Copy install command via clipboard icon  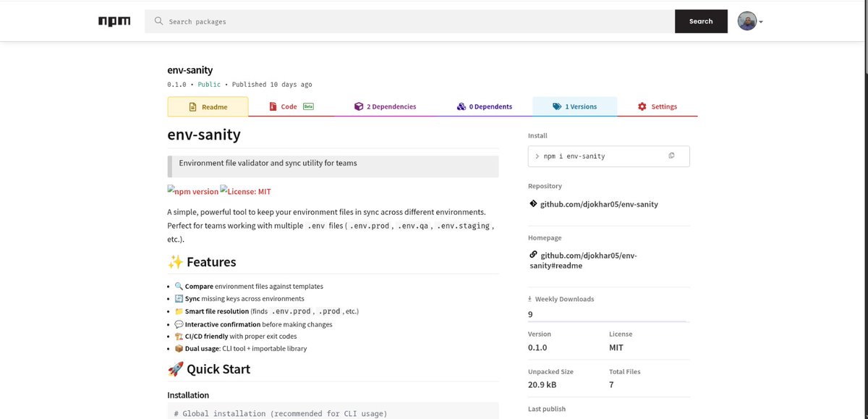pyautogui.click(x=671, y=156)
